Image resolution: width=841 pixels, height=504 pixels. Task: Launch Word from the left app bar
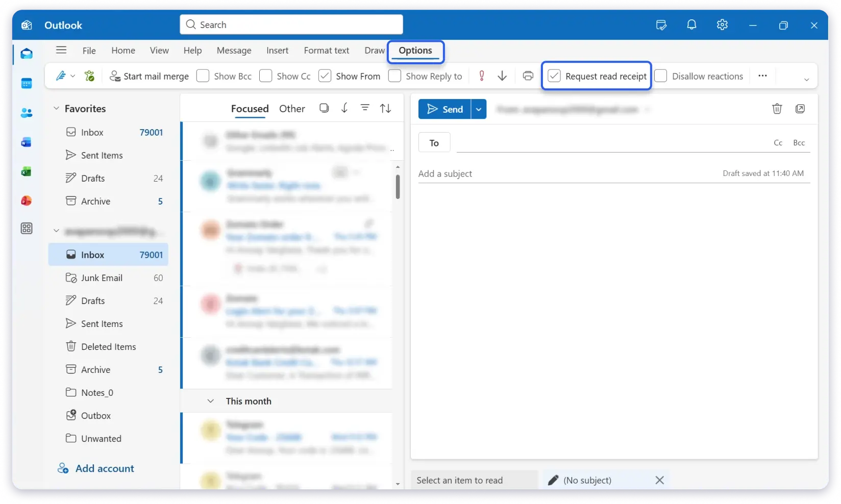[27, 142]
